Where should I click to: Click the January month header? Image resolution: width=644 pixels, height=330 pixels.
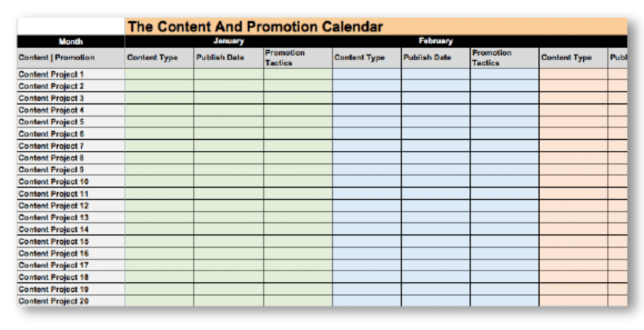click(228, 41)
